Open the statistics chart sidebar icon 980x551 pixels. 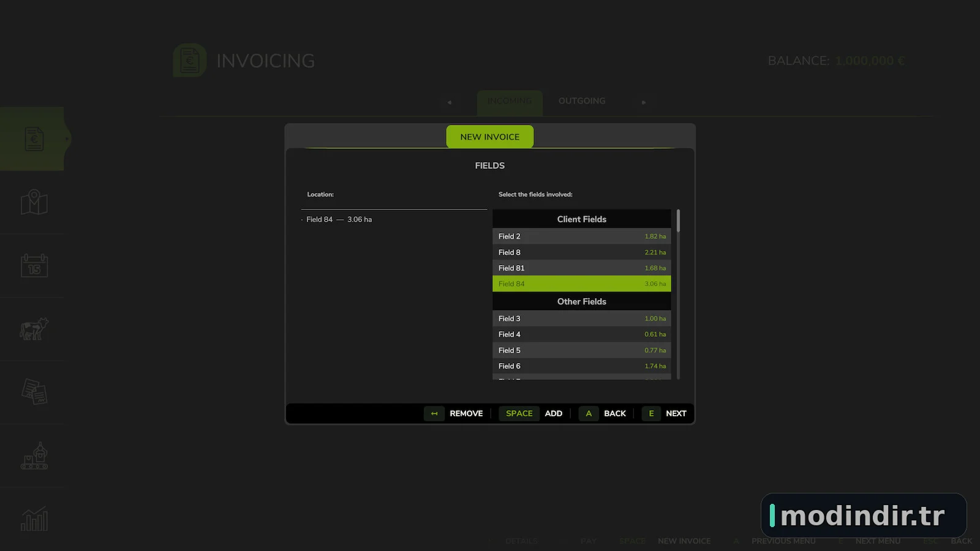coord(34,519)
